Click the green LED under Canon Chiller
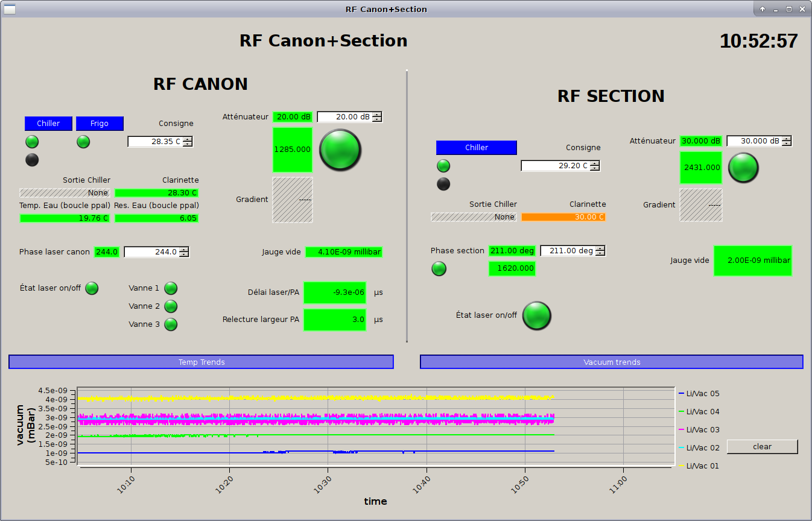Image resolution: width=812 pixels, height=521 pixels. 32,142
